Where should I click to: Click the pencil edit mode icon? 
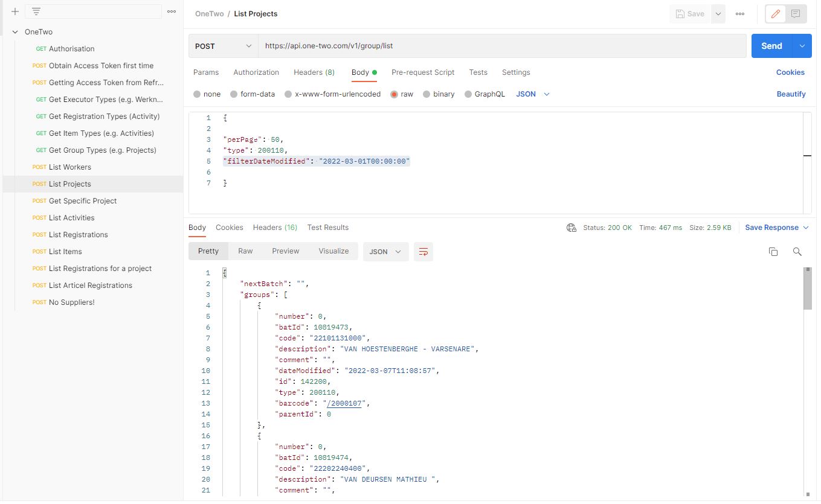(x=776, y=14)
